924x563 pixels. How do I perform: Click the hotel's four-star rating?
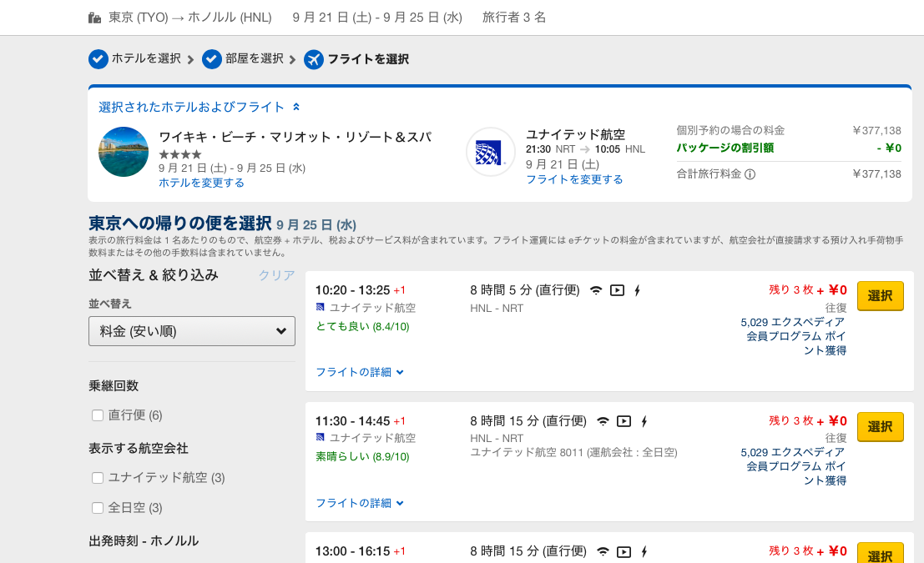(180, 154)
